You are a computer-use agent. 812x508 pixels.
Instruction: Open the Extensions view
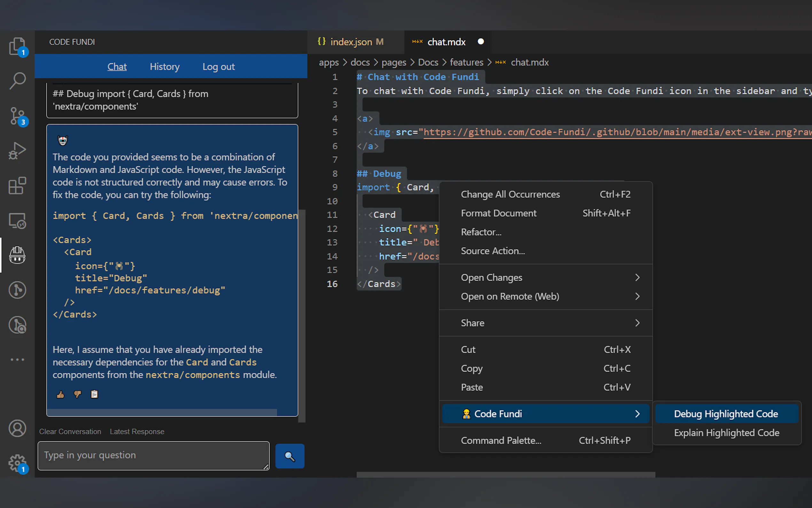tap(17, 186)
